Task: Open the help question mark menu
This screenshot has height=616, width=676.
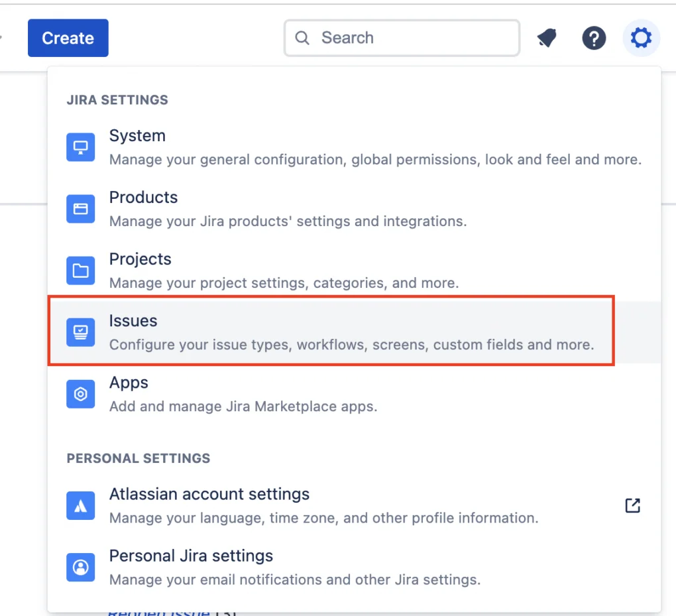Action: point(594,38)
